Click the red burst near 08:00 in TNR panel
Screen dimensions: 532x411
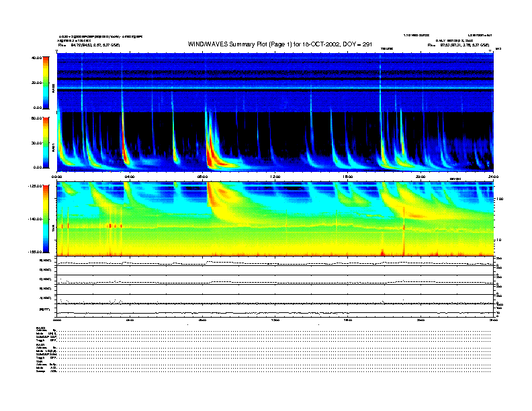(212, 195)
